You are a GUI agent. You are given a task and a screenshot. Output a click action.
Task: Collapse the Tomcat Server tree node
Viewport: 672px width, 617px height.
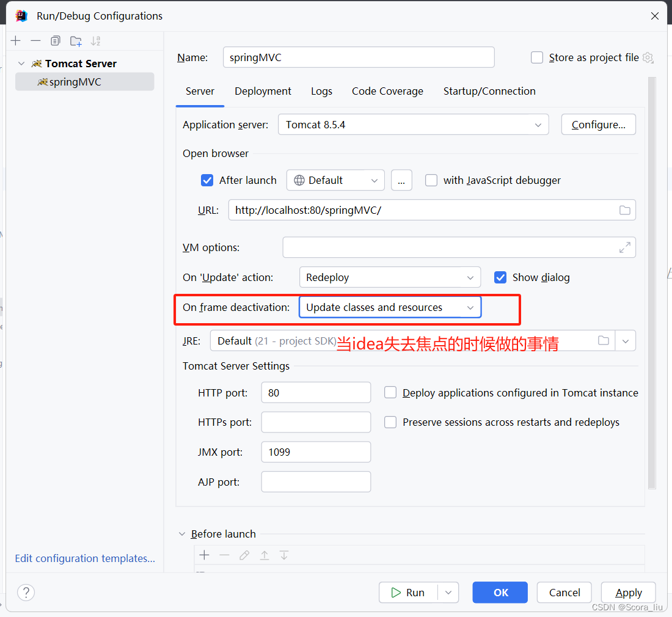tap(21, 64)
